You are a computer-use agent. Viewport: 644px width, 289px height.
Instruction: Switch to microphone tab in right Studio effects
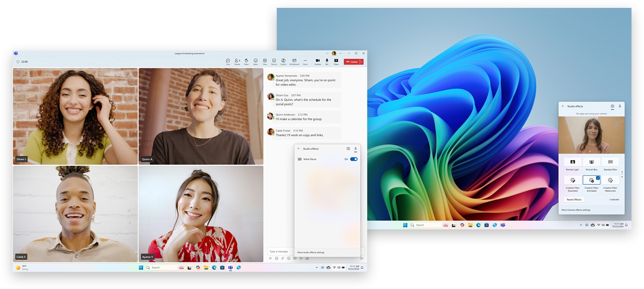coord(620,106)
